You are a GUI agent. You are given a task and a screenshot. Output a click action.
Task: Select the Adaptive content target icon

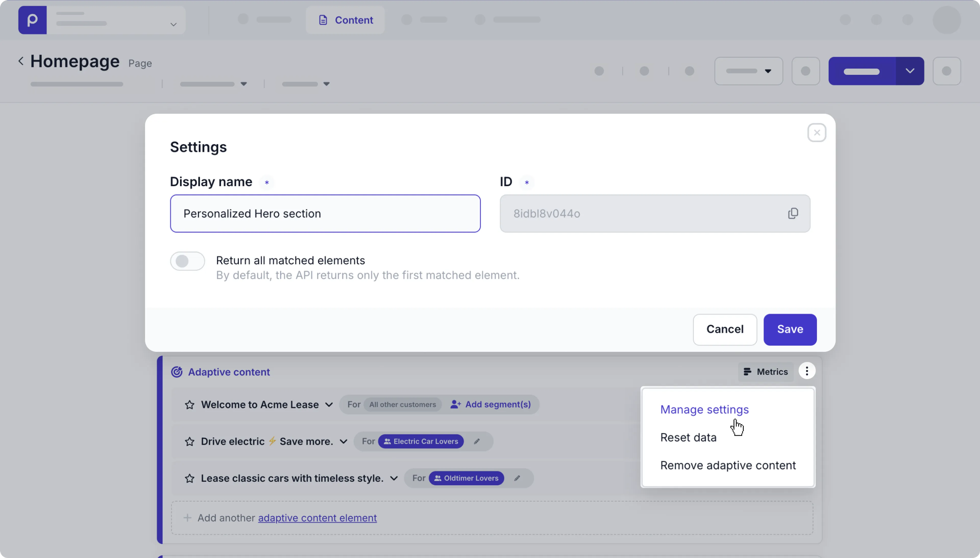pos(176,371)
